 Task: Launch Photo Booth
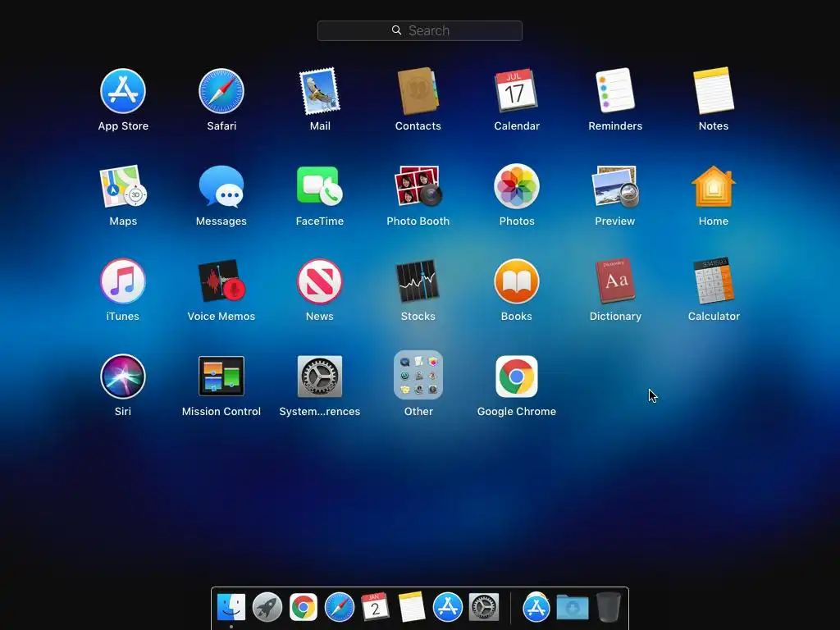pos(418,186)
